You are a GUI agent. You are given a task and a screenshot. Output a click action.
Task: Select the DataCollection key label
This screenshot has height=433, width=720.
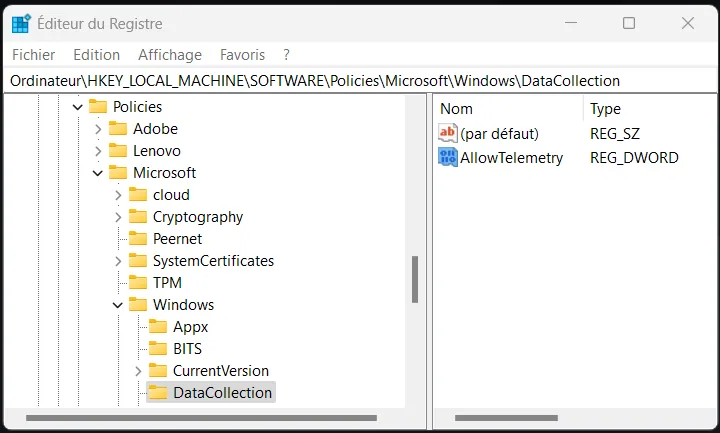[x=222, y=393]
